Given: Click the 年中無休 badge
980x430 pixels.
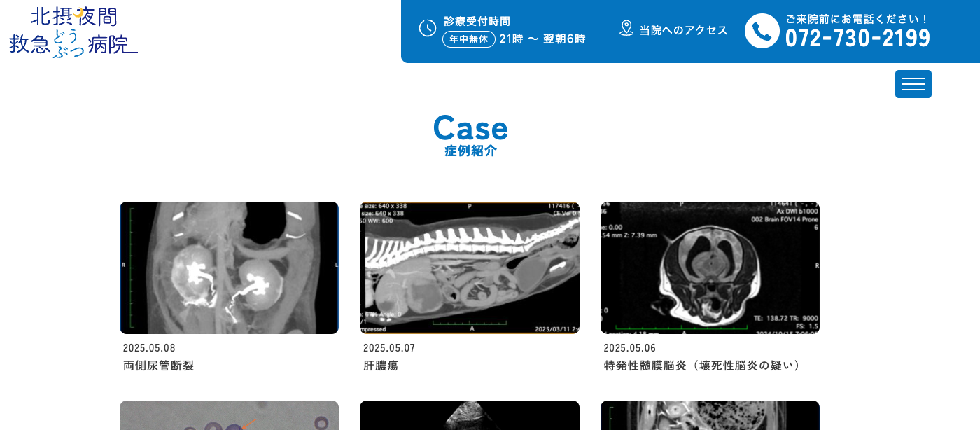Looking at the screenshot, I should [x=469, y=39].
